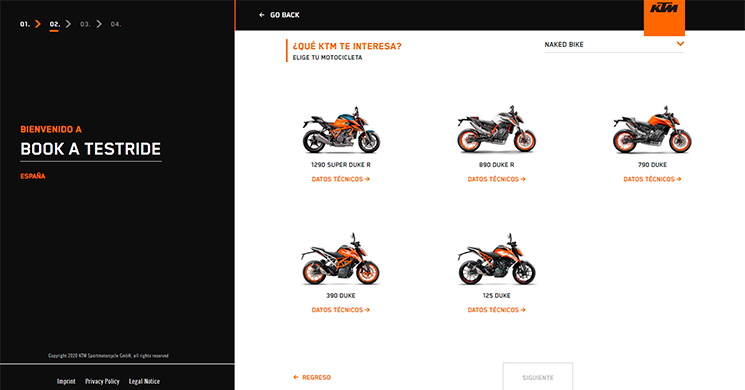The width and height of the screenshot is (745, 390).
Task: Select step 03 in the progress indicator
Action: [85, 24]
